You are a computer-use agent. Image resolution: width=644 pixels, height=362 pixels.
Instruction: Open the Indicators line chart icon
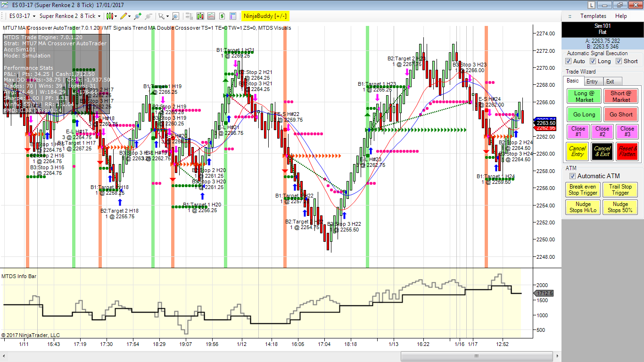(211, 16)
